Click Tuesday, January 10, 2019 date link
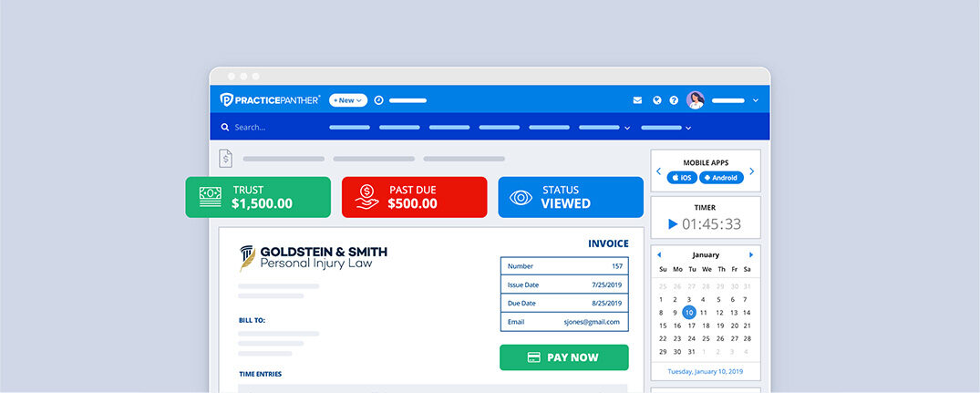Viewport: 980px width, 393px height. pyautogui.click(x=706, y=371)
